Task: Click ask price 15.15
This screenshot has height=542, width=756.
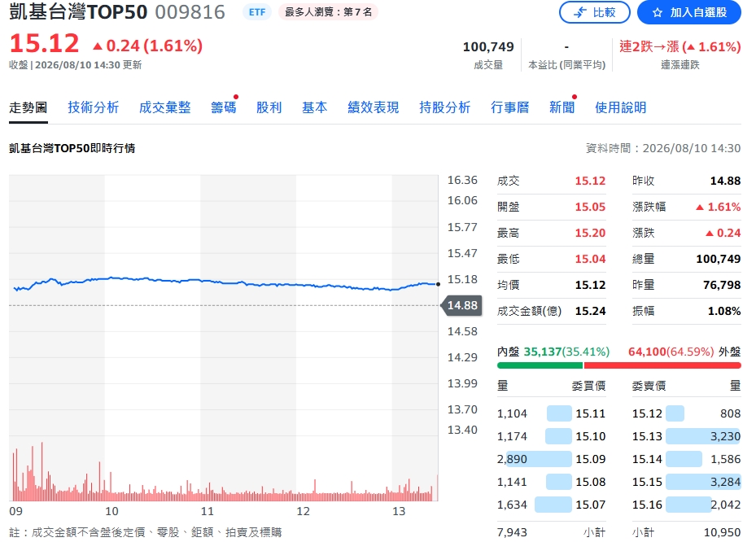Action: (x=647, y=482)
